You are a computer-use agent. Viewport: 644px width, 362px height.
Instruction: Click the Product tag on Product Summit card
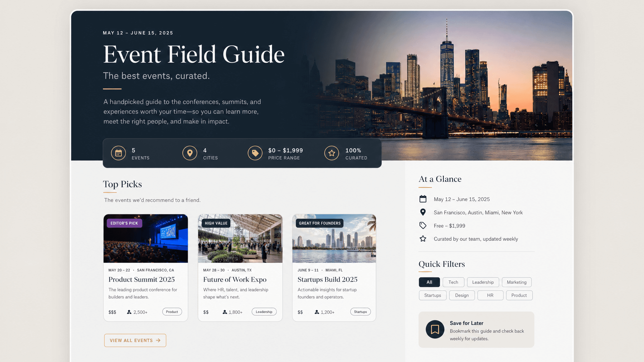pos(172,312)
